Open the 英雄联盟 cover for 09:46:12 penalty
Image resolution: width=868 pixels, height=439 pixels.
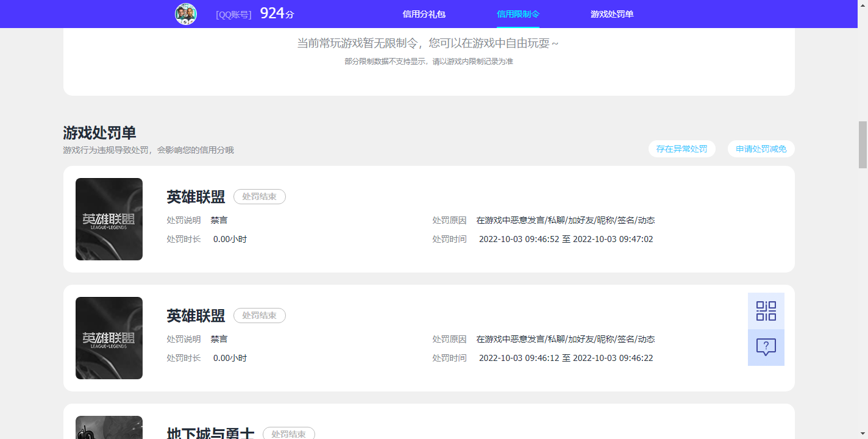coord(109,338)
